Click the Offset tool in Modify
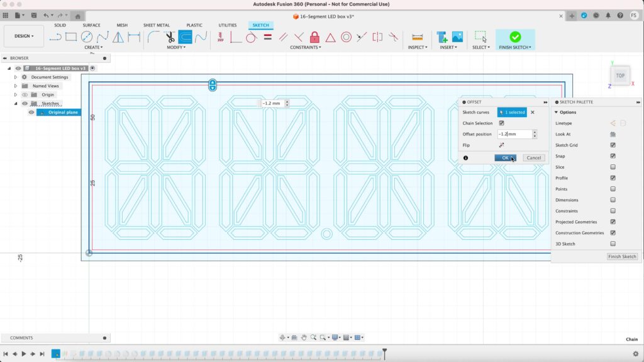 pos(185,37)
